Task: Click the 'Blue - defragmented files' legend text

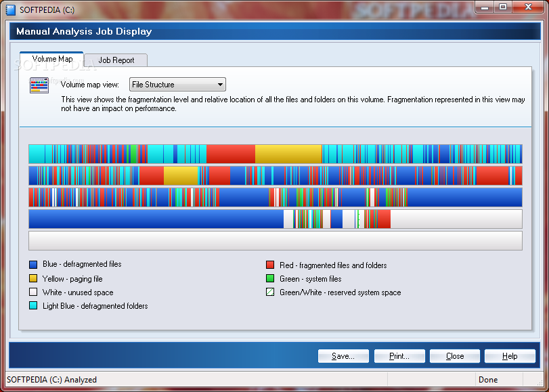Action: (82, 264)
